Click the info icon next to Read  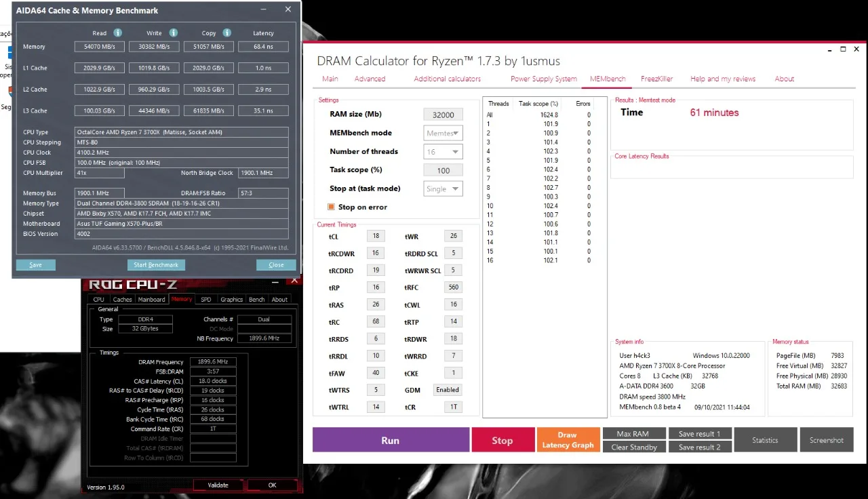coord(118,33)
